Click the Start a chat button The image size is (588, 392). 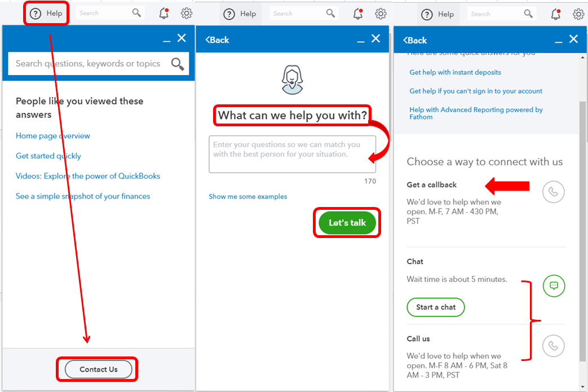click(436, 307)
